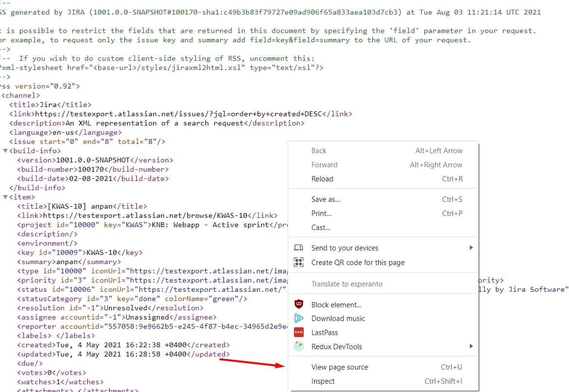Click the 'generated by JIRA' header line
Image resolution: width=569 pixels, height=392 pixels.
pyautogui.click(x=270, y=12)
